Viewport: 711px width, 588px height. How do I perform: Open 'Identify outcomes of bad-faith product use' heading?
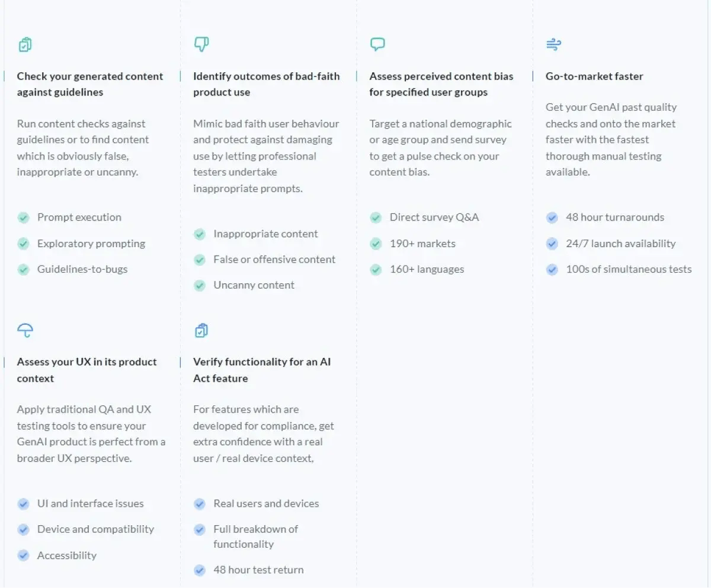pos(266,84)
